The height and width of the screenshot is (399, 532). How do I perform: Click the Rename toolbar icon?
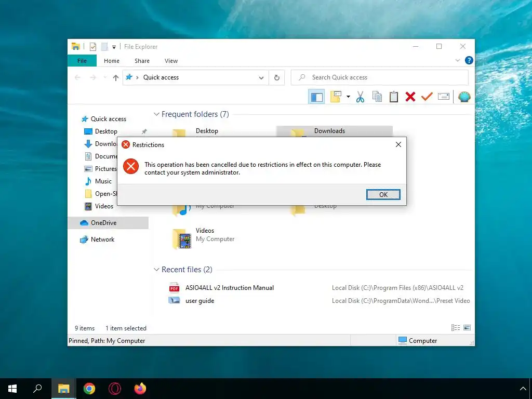444,97
